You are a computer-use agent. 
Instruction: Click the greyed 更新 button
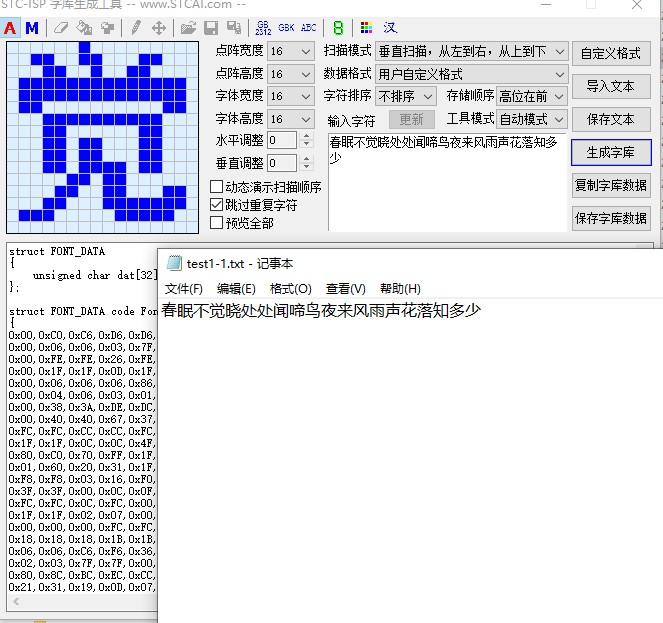tap(411, 119)
